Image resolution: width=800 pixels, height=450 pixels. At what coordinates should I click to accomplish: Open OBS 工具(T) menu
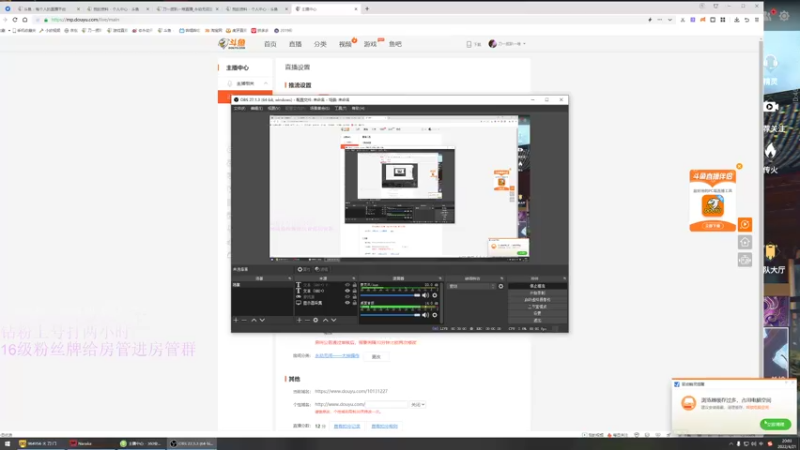pos(340,108)
